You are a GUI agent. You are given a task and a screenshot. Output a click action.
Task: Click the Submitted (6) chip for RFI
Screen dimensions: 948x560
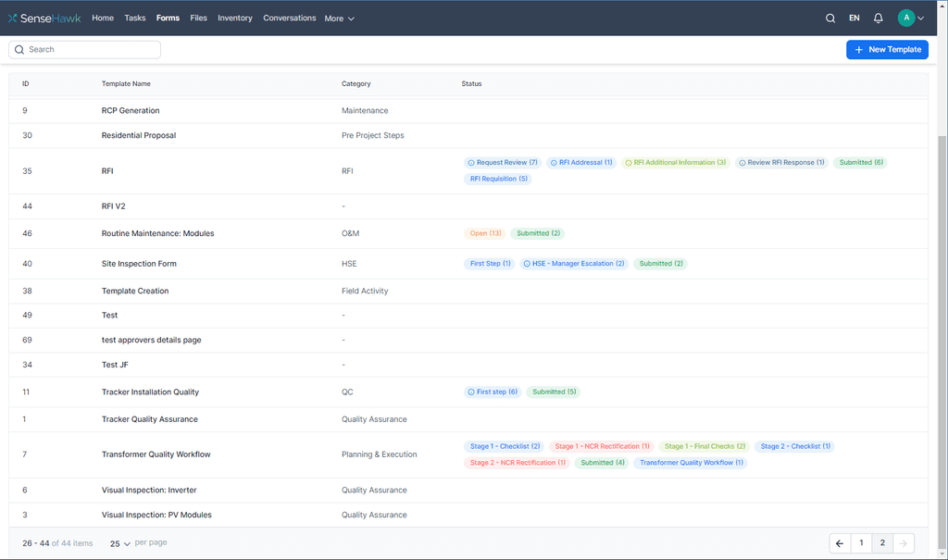[x=860, y=163]
